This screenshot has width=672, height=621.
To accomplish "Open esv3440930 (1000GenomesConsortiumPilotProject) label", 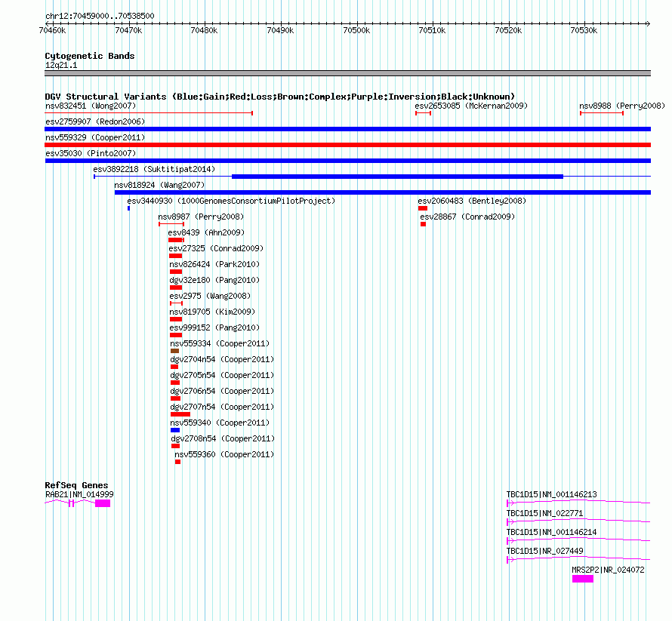I will [231, 201].
